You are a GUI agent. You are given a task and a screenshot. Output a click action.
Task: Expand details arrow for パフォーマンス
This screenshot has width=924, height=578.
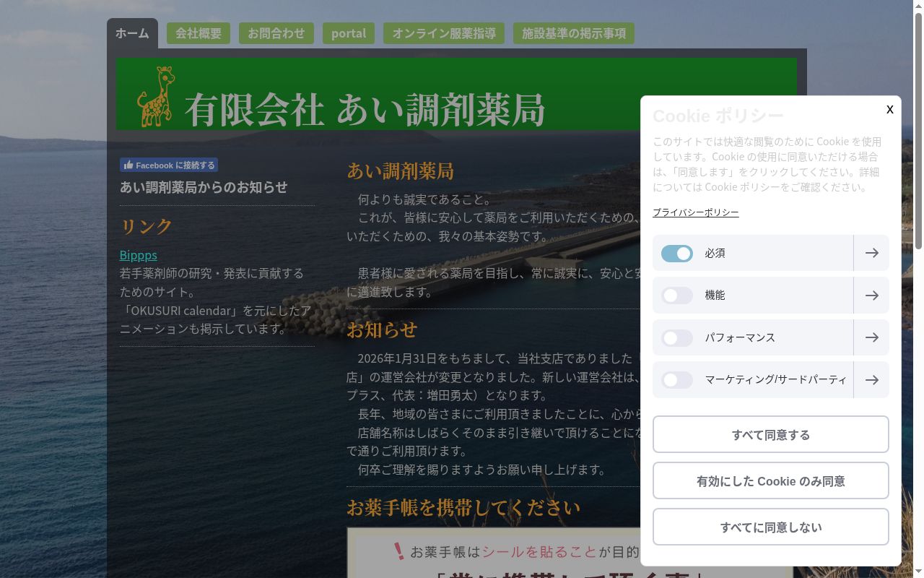pos(871,337)
